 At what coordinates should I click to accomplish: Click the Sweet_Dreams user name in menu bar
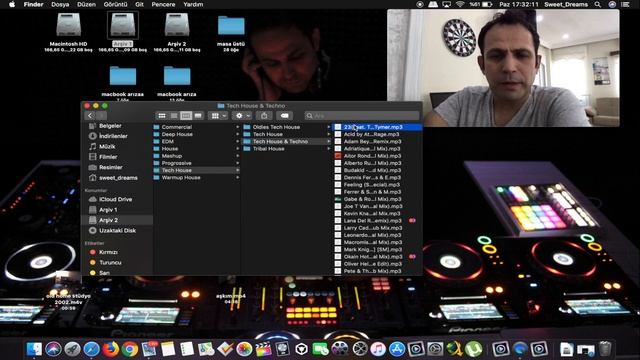pos(566,4)
